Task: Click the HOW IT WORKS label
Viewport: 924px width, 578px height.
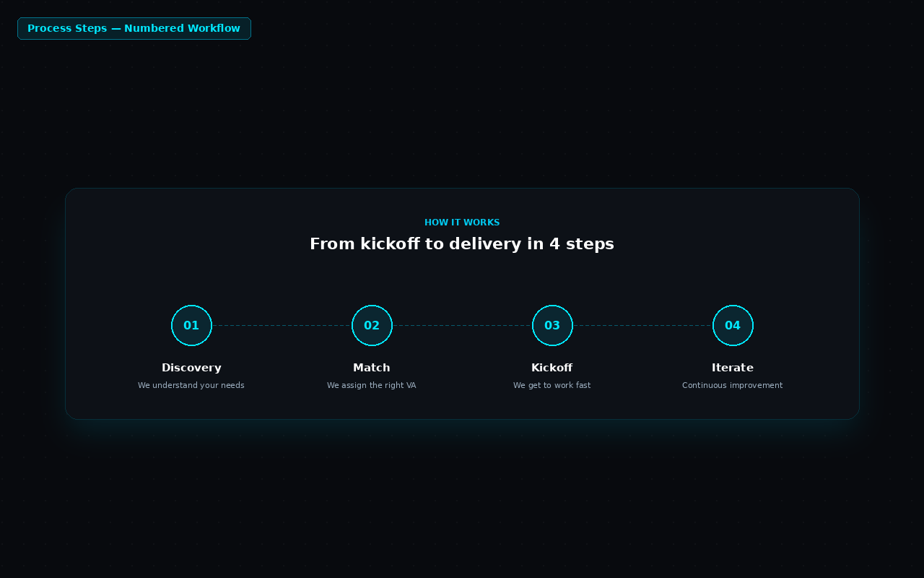Action: (462, 223)
